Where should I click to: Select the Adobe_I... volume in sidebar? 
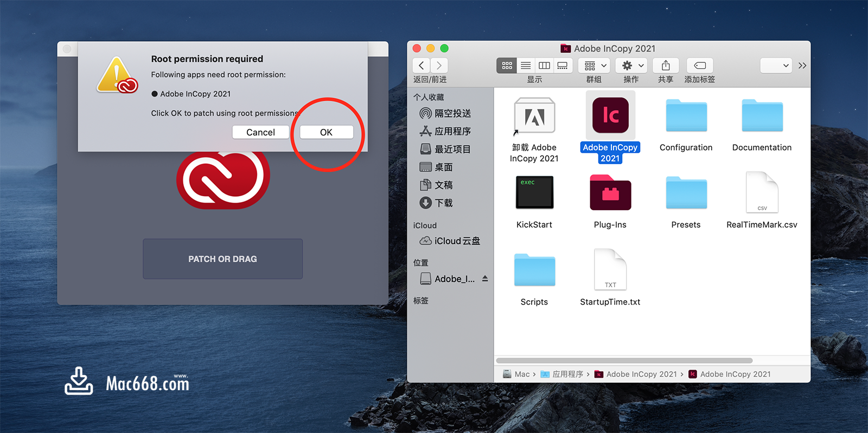pyautogui.click(x=448, y=279)
